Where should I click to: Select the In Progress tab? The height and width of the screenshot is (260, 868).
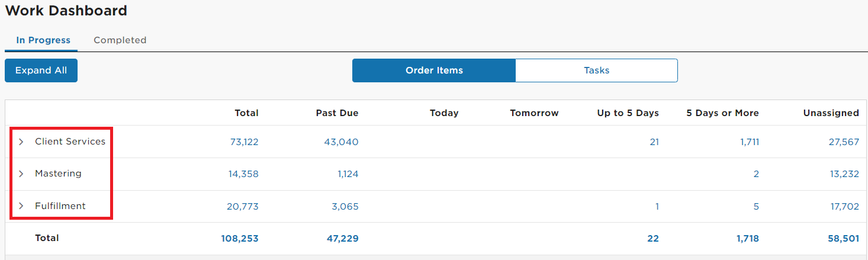pyautogui.click(x=43, y=40)
